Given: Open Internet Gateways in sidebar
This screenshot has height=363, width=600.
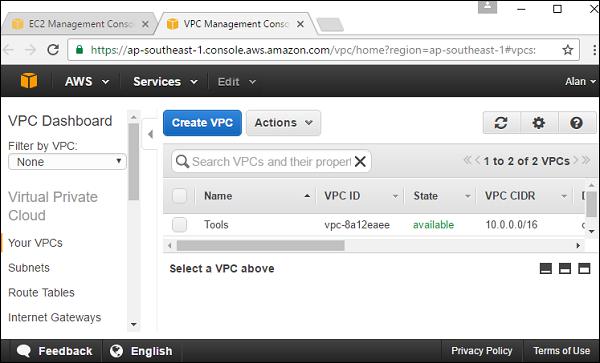Looking at the screenshot, I should 54,317.
